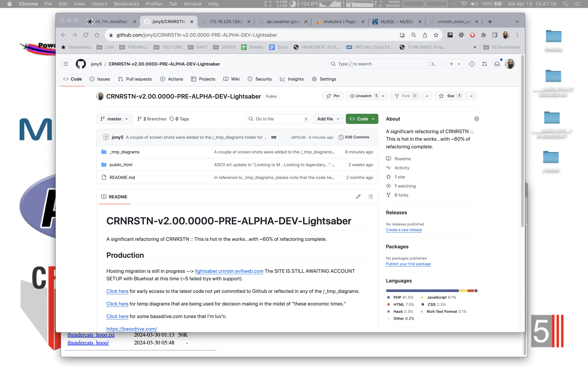This screenshot has width=588, height=367.
Task: Open the master branch dropdown
Action: (x=114, y=119)
